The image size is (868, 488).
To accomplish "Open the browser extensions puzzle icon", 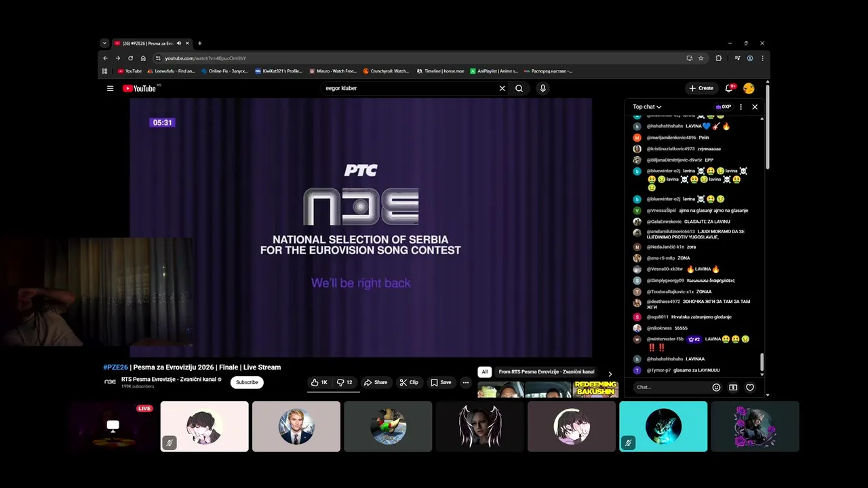I will tap(719, 58).
